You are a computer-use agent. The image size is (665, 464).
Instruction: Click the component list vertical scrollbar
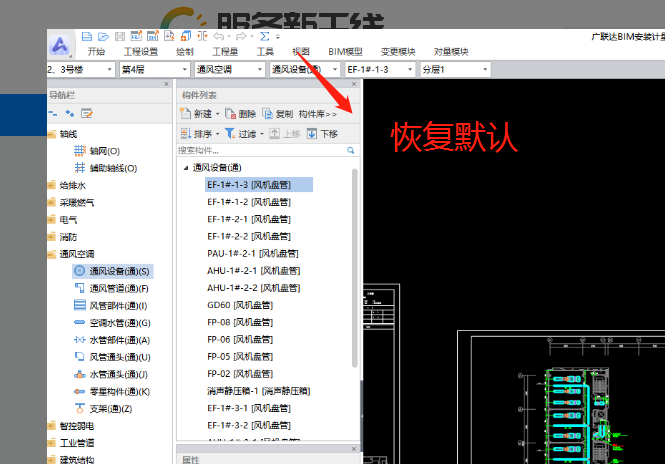tap(355, 267)
